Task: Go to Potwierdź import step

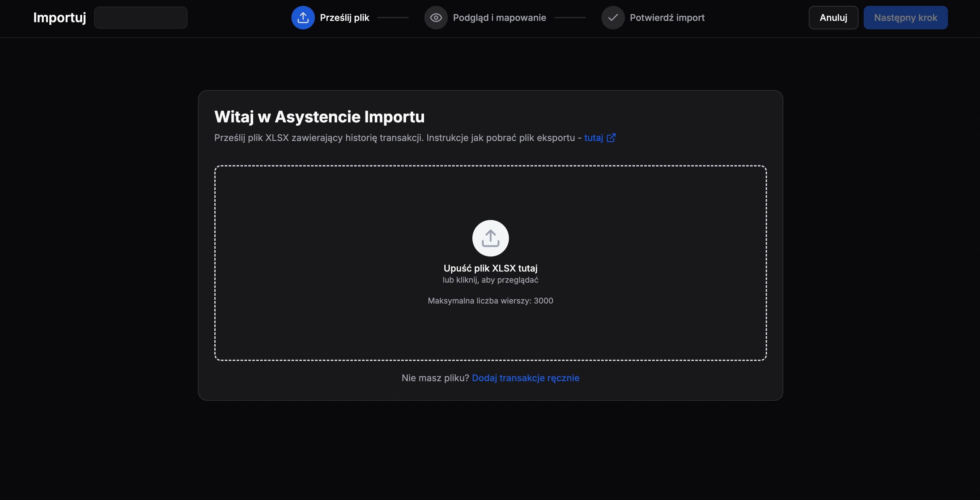Action: coord(667,18)
